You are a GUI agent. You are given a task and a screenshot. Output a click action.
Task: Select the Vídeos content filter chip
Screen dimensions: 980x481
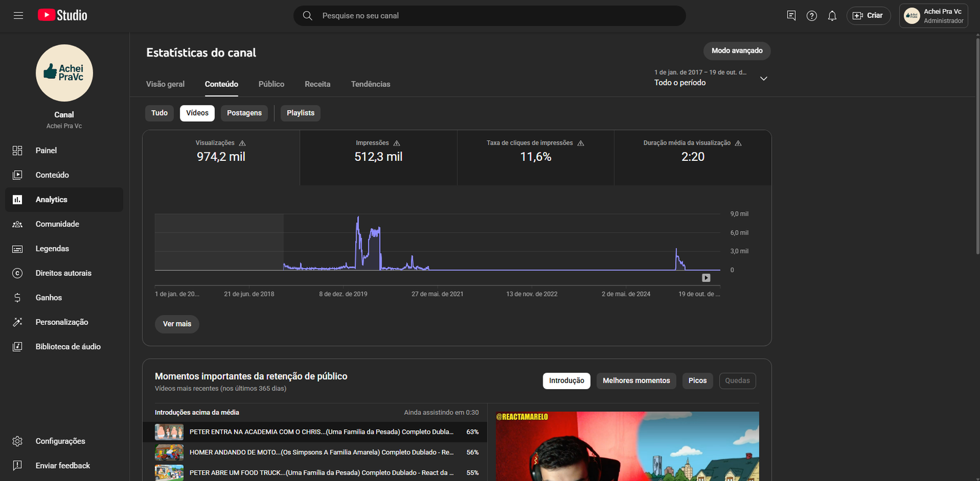point(197,113)
